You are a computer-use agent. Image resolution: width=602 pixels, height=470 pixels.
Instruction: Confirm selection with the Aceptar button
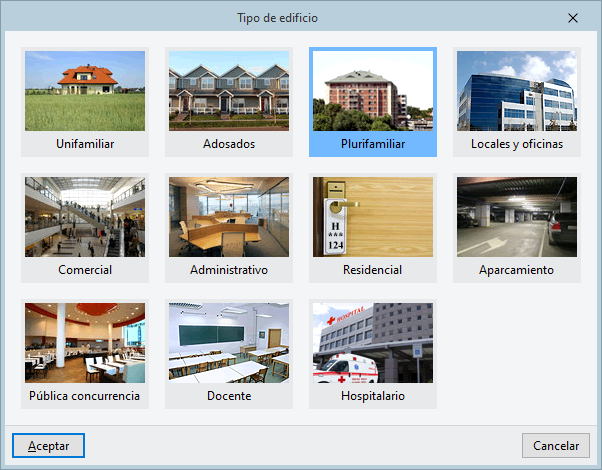point(48,445)
